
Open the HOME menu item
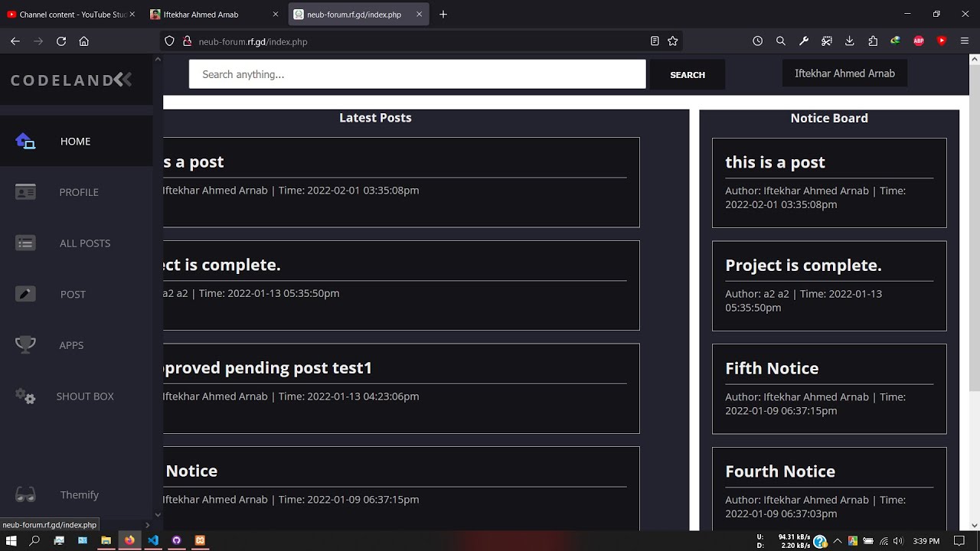tap(76, 142)
